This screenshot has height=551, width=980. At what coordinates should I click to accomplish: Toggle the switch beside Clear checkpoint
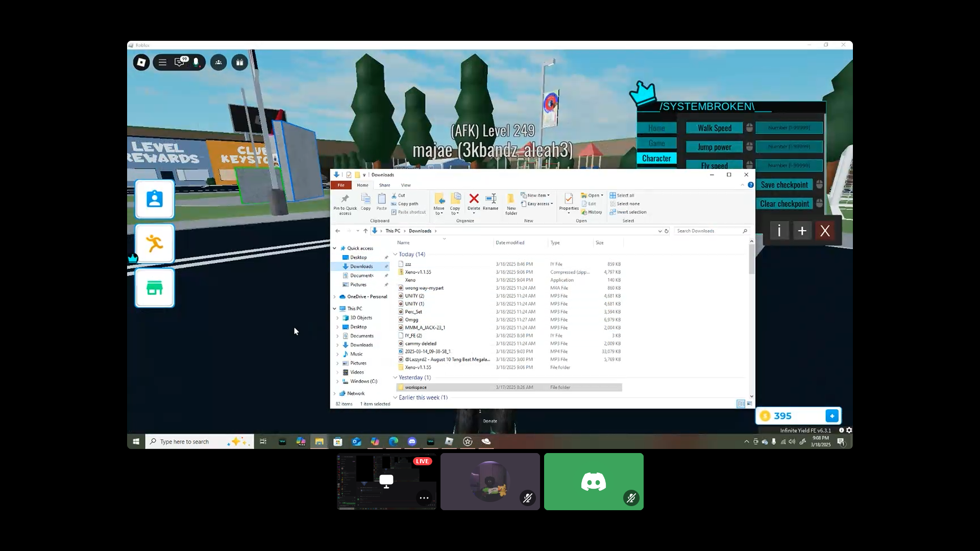tap(819, 203)
